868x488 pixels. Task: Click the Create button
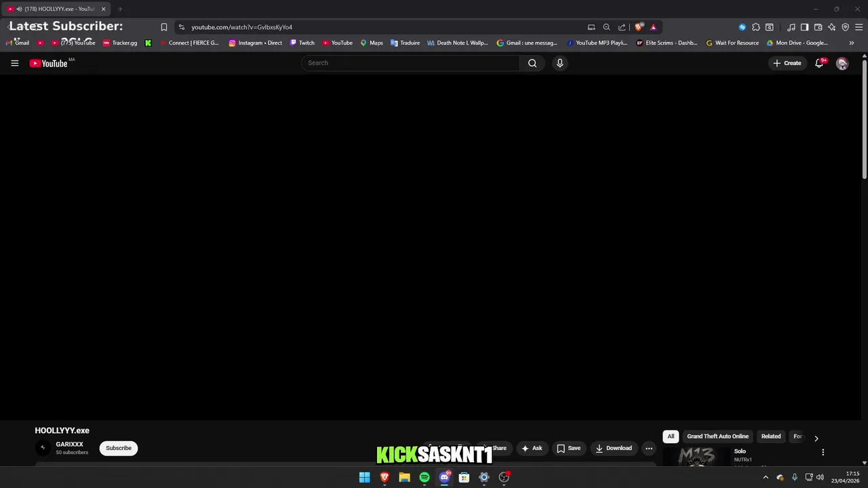[787, 63]
